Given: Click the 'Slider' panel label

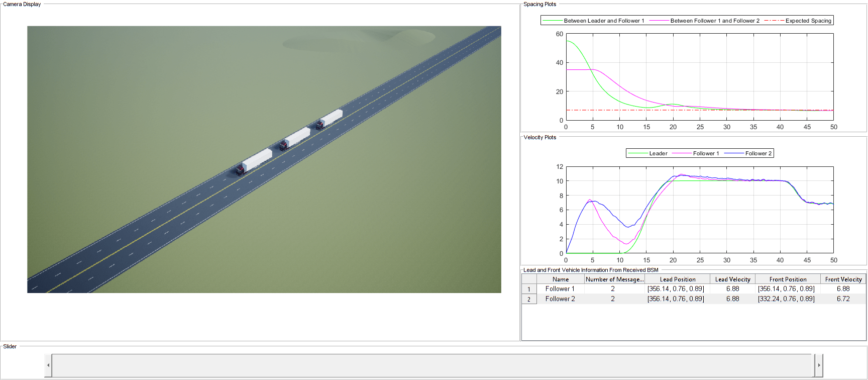Looking at the screenshot, I should point(10,346).
